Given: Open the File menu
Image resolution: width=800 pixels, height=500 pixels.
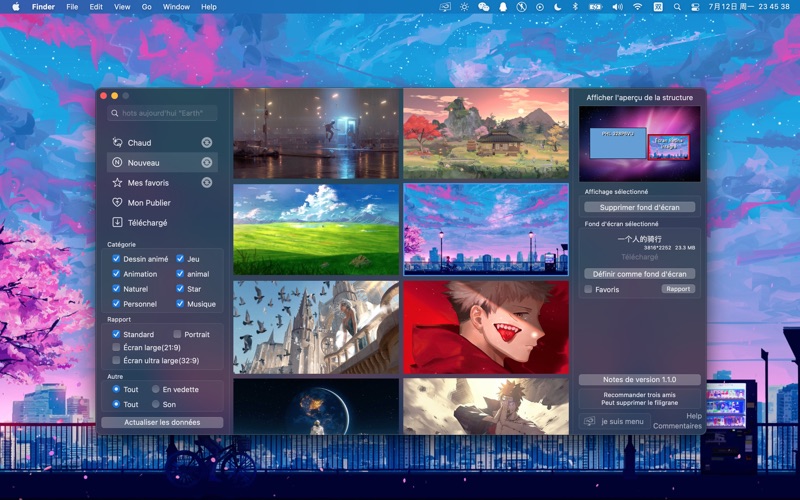Looking at the screenshot, I should [x=72, y=7].
